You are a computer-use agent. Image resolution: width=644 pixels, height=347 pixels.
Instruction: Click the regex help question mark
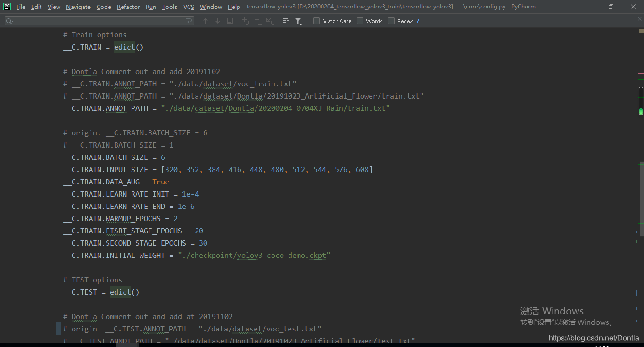tap(418, 21)
